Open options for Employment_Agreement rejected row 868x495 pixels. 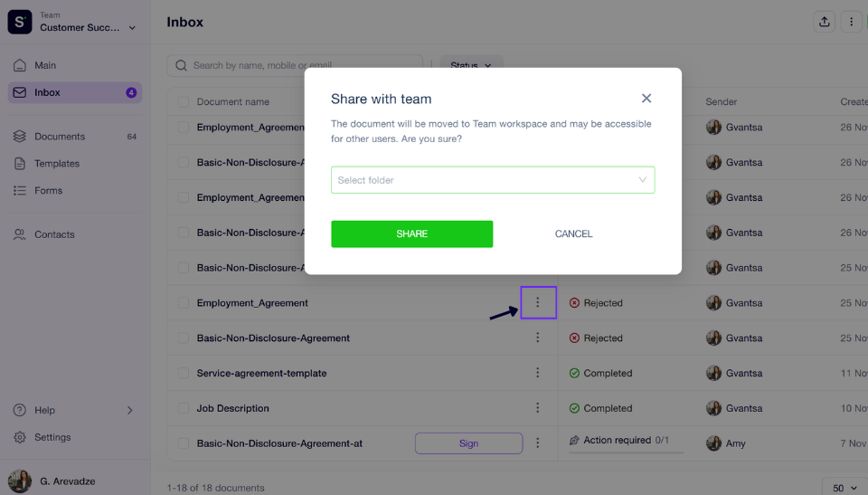click(537, 302)
